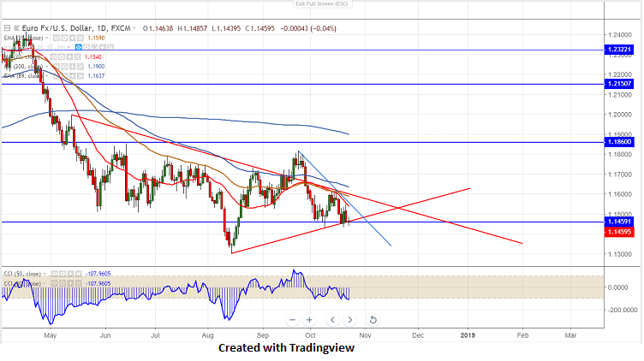Expand the MA (200, close) dropdown arrow
This screenshot has height=361, width=644.
pos(46,67)
